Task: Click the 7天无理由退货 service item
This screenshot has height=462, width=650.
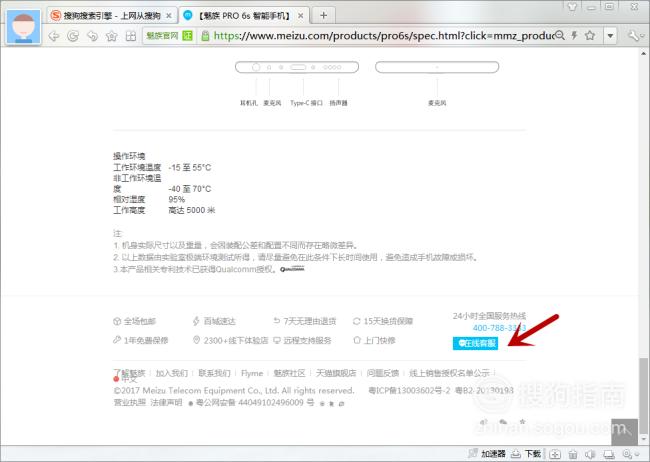Action: coord(305,321)
